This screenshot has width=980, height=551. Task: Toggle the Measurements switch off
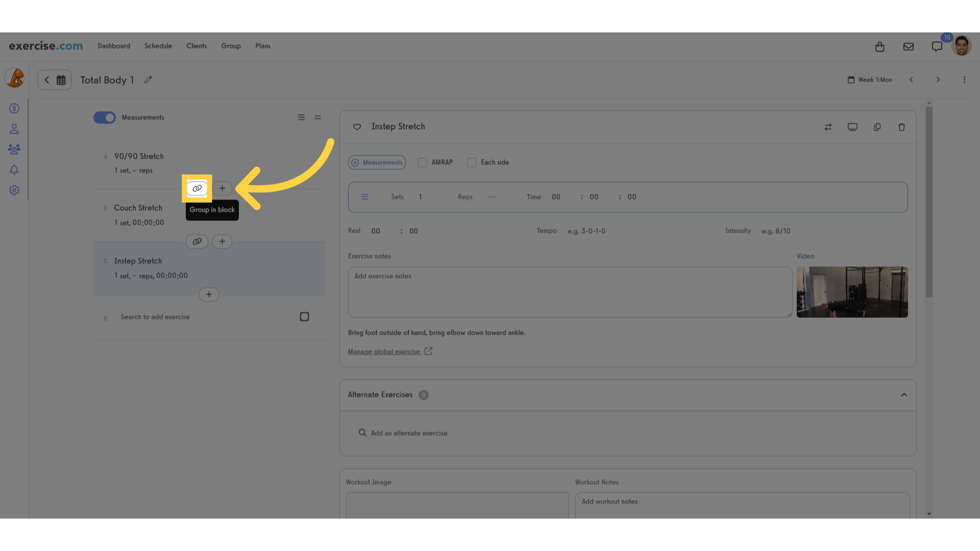tap(104, 117)
